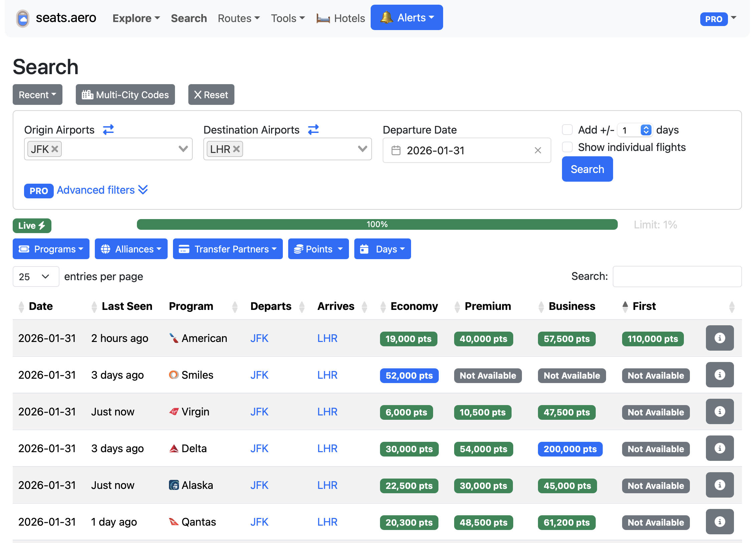Open Multi-City Codes
This screenshot has width=756, height=543.
tap(125, 95)
